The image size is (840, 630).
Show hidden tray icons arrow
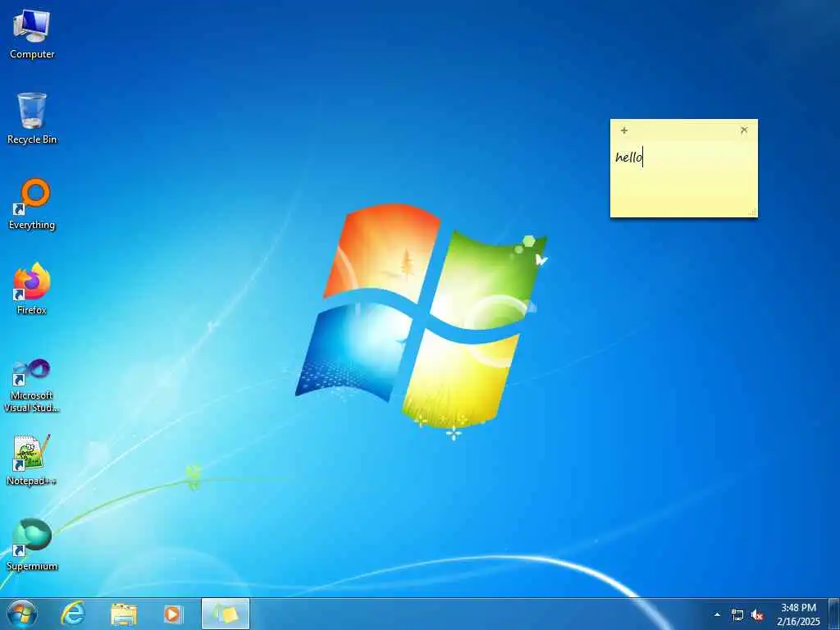click(717, 614)
